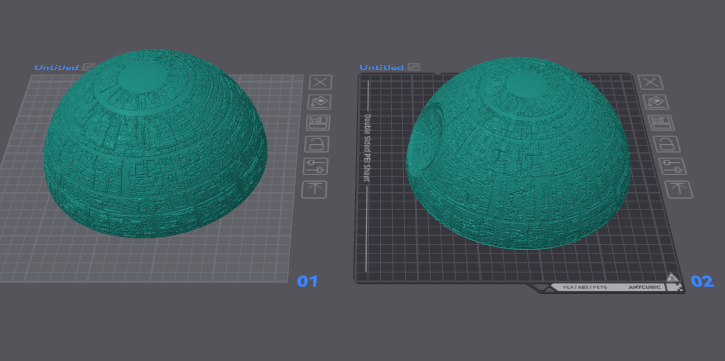Remove plate 01 with its X icon
Screen dimensions: 725x361
point(320,83)
